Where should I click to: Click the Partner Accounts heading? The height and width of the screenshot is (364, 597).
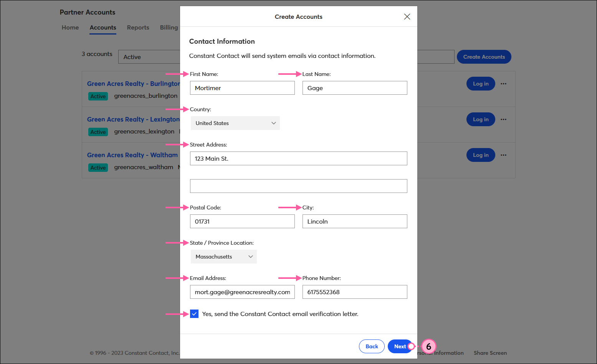point(88,12)
